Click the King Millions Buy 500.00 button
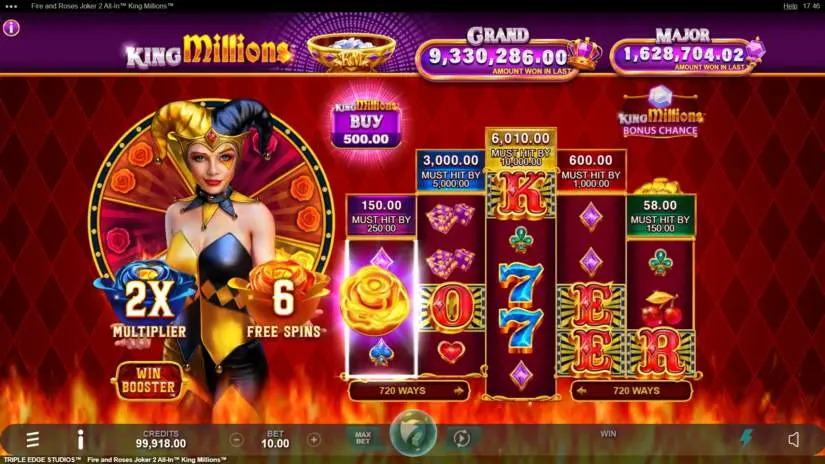Image resolution: width=825 pixels, height=464 pixels. pos(366,125)
